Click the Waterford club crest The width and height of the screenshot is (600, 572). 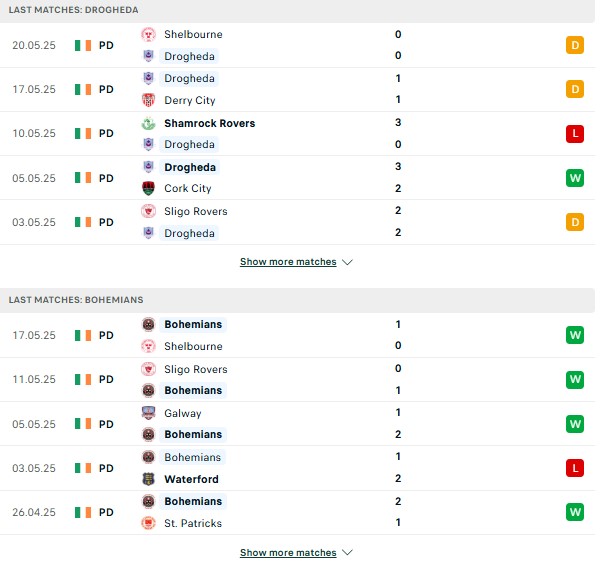[148, 479]
